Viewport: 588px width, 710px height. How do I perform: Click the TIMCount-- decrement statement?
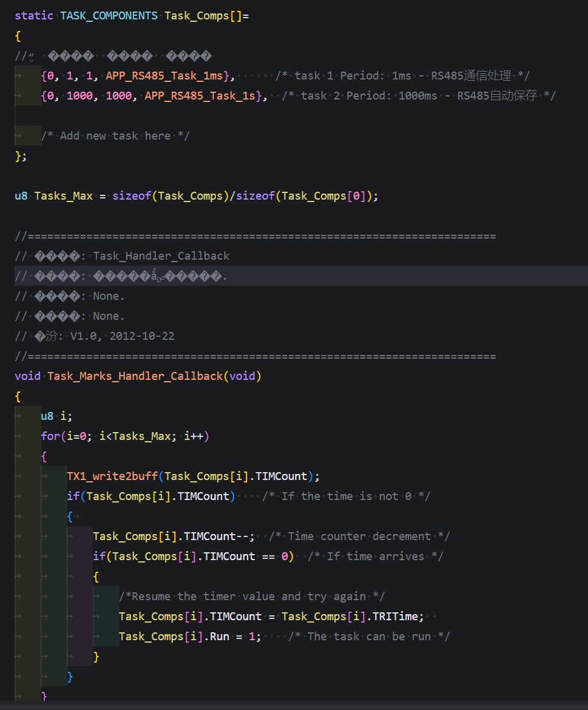click(x=174, y=536)
